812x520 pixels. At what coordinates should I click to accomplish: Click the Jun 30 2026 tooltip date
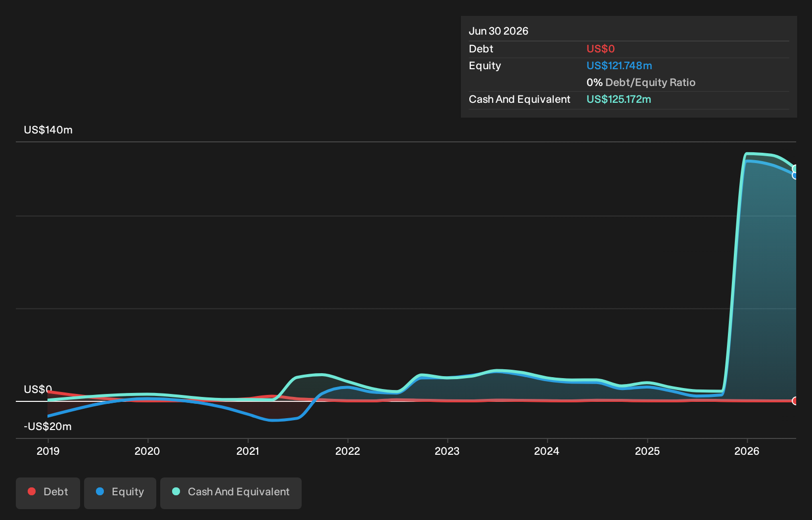(x=498, y=31)
